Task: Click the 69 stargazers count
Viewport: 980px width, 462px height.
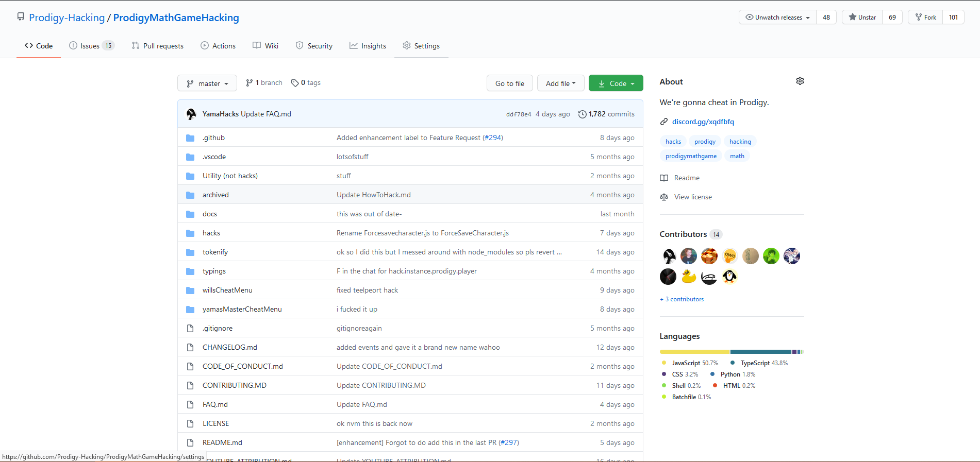Action: point(892,17)
